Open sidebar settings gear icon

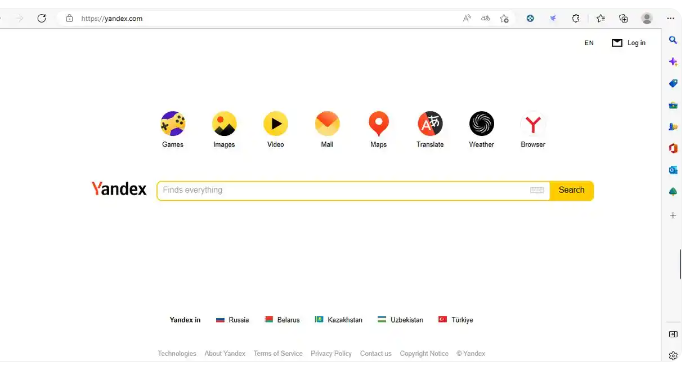(673, 356)
